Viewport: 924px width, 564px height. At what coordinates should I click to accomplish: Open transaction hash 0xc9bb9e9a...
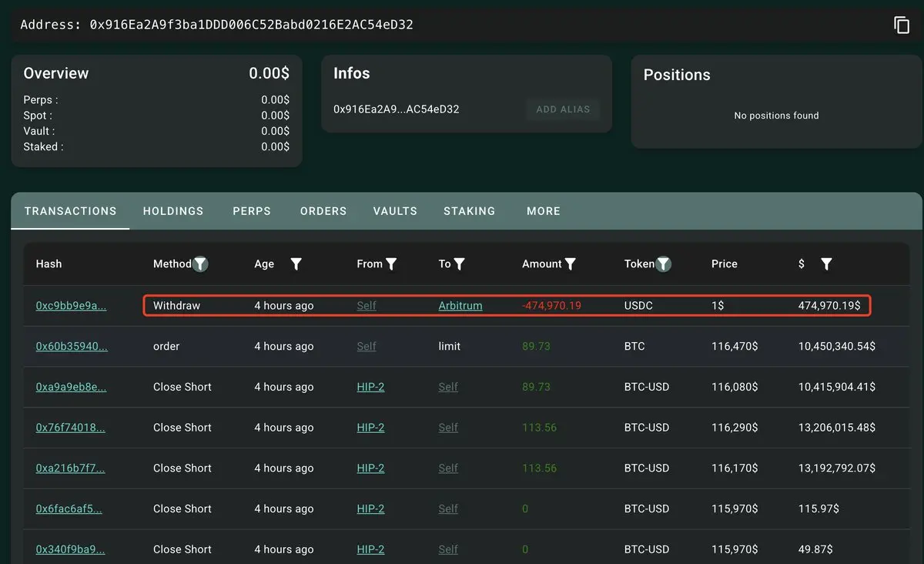coord(71,306)
